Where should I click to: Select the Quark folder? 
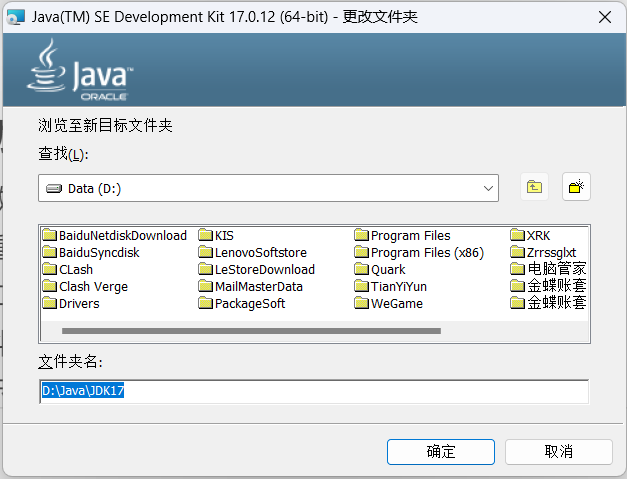[380, 269]
